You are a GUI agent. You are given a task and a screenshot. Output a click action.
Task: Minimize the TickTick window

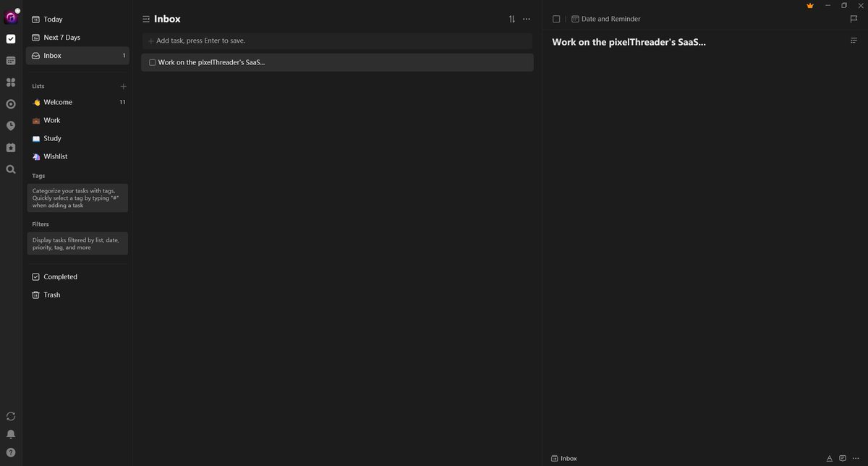tap(827, 6)
